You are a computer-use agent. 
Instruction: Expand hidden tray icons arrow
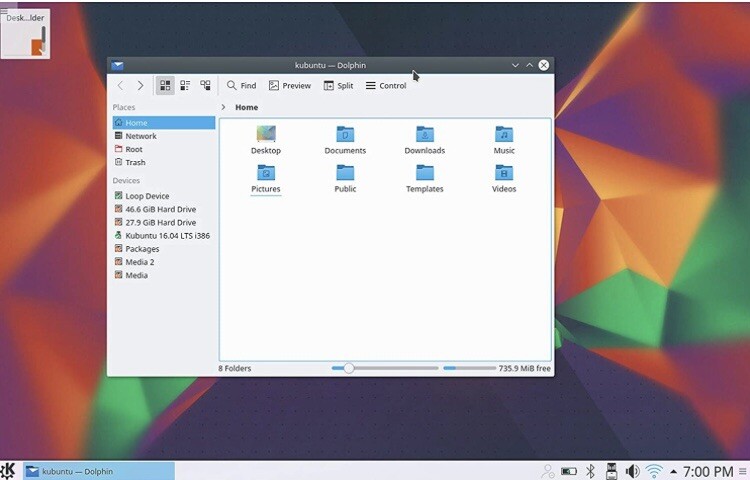[673, 472]
